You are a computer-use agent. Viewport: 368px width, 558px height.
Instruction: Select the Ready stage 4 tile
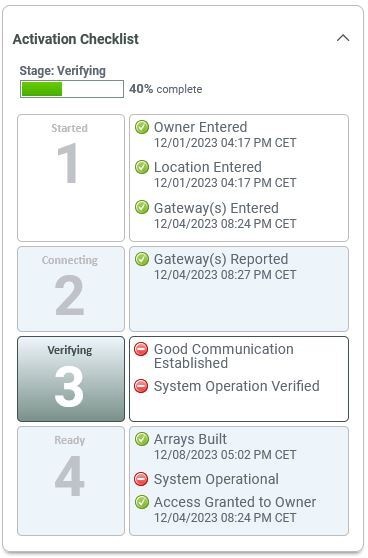71,481
